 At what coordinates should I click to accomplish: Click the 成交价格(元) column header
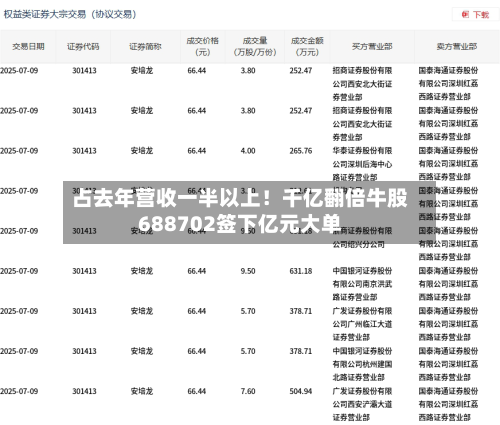(203, 47)
